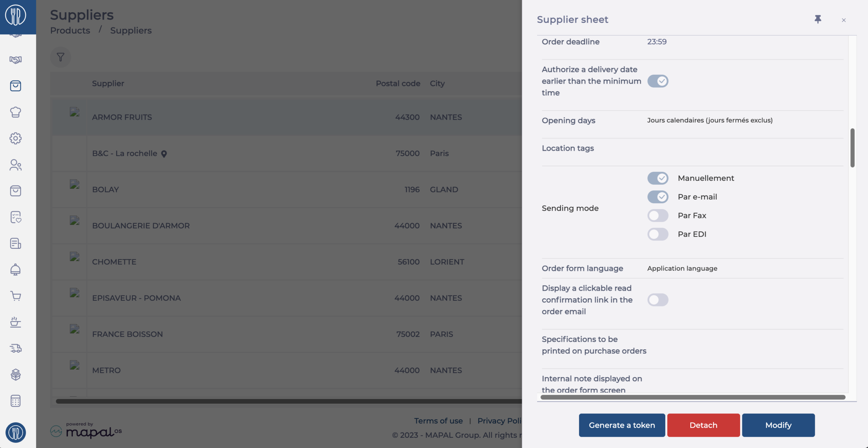Screen dimensions: 868x448
Task: Open the calculator icon in the sidebar
Action: click(16, 401)
